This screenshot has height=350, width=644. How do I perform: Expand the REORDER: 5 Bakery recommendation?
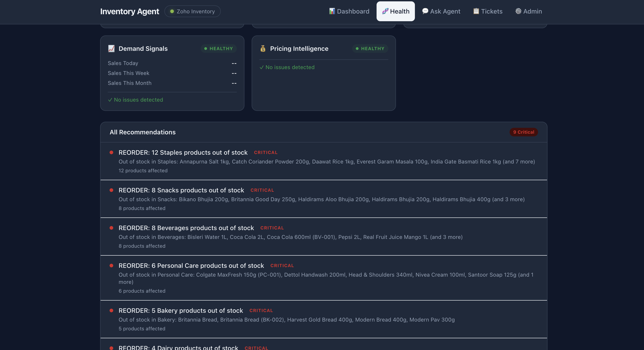point(180,310)
